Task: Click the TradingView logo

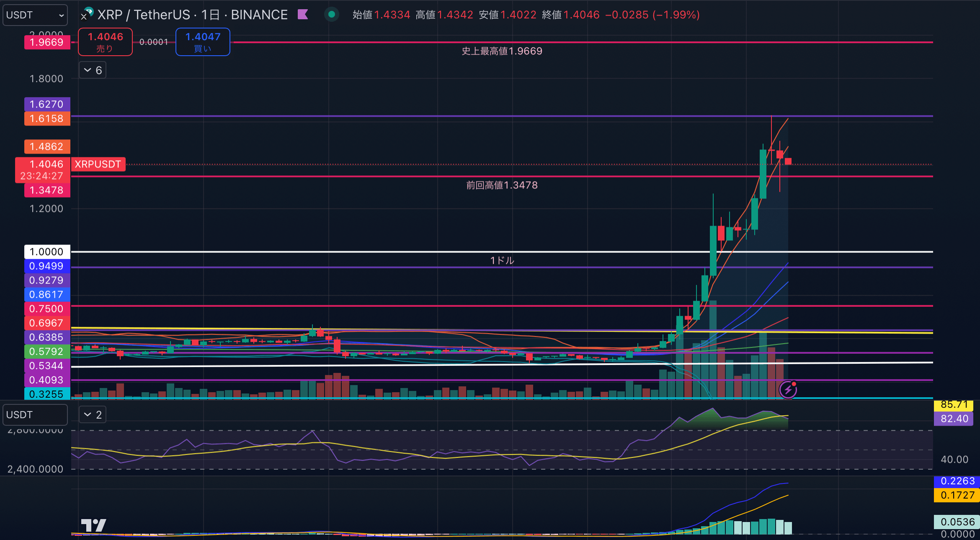Action: click(x=93, y=525)
